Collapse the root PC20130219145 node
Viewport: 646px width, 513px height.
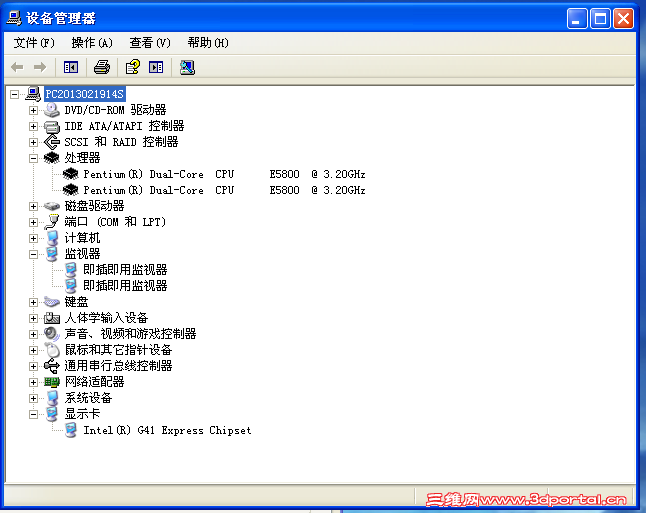coord(14,94)
